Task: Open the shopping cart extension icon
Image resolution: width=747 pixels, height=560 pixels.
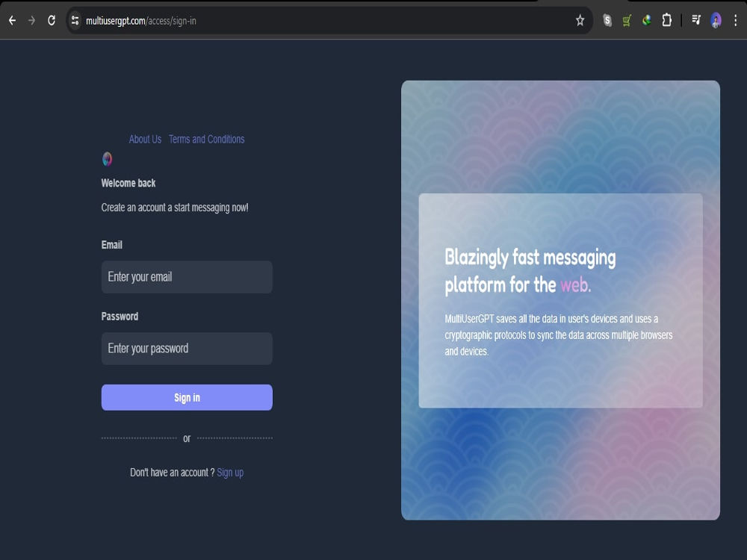Action: [627, 20]
